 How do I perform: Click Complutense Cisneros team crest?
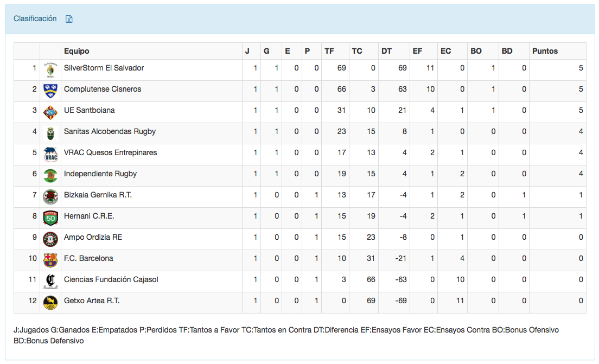click(x=50, y=91)
